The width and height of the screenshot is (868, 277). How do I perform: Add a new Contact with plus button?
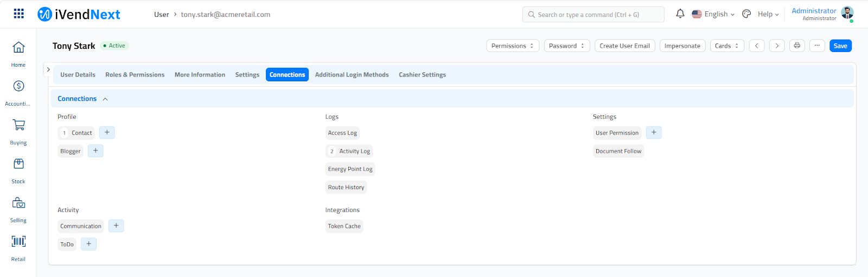point(107,133)
